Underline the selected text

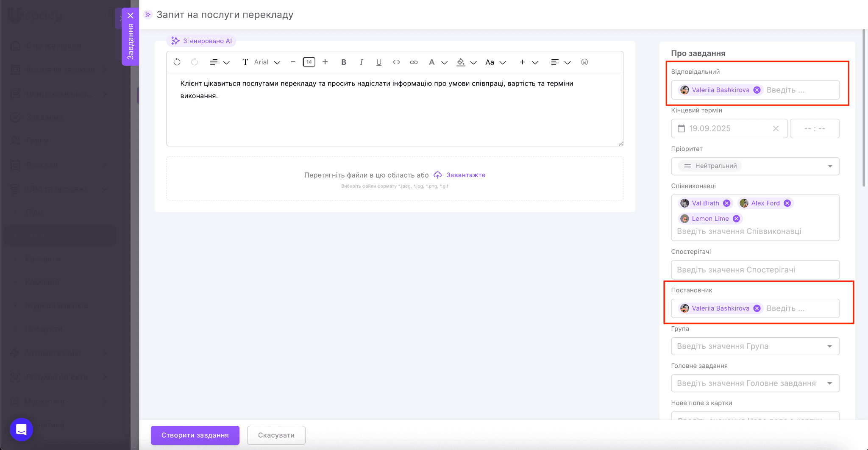pyautogui.click(x=378, y=62)
